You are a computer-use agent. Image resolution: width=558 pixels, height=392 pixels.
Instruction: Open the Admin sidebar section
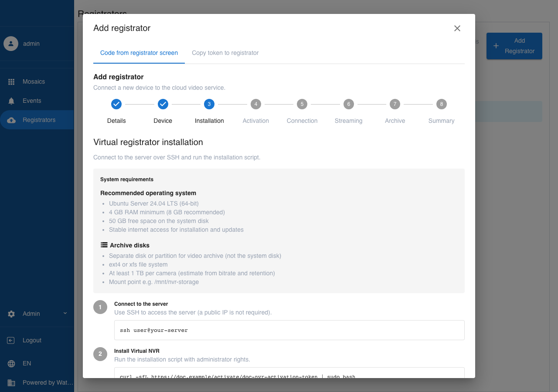[x=37, y=314]
